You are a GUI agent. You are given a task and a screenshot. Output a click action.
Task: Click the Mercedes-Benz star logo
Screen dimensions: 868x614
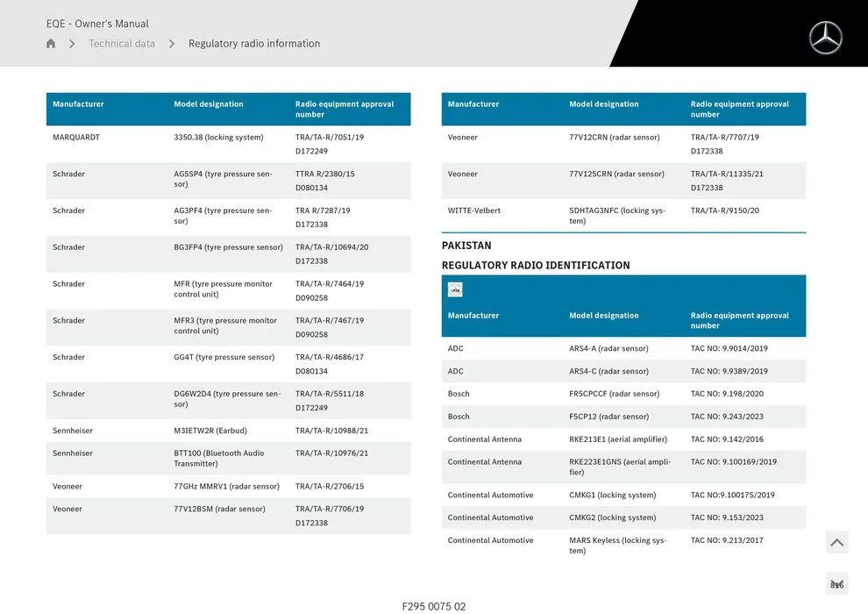825,38
